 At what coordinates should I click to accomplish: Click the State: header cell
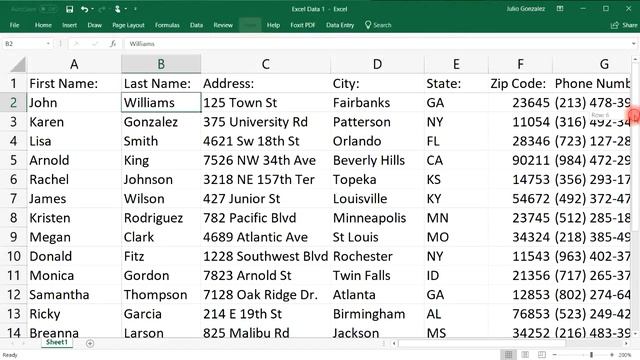[x=456, y=84]
